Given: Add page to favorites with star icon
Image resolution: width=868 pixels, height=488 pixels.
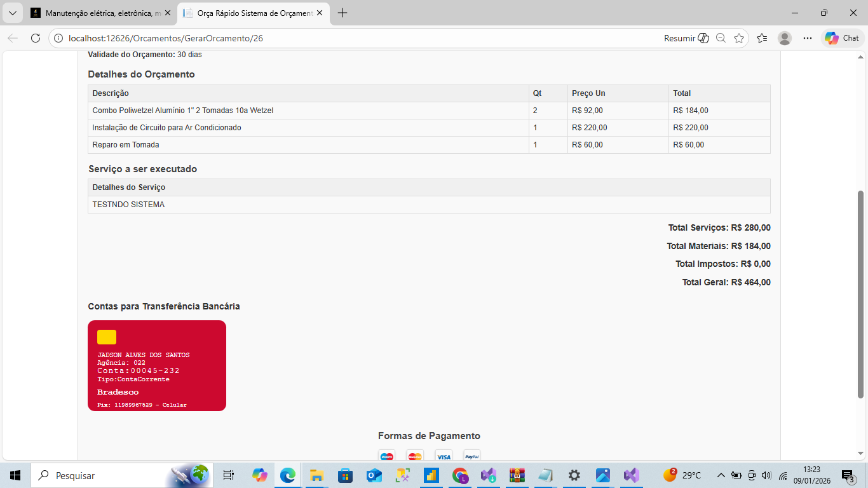Looking at the screenshot, I should tap(739, 38).
